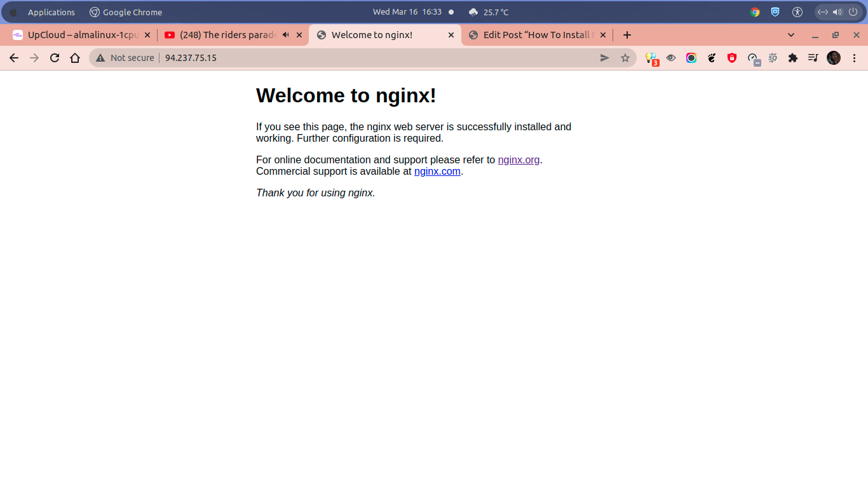This screenshot has height=488, width=868.
Task: Expand the tab search chevron
Action: [x=791, y=35]
